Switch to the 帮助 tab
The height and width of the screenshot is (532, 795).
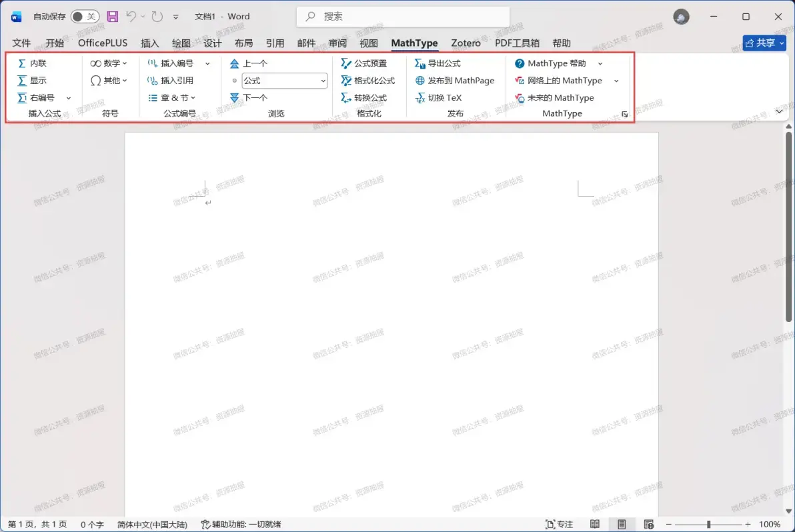click(x=562, y=43)
